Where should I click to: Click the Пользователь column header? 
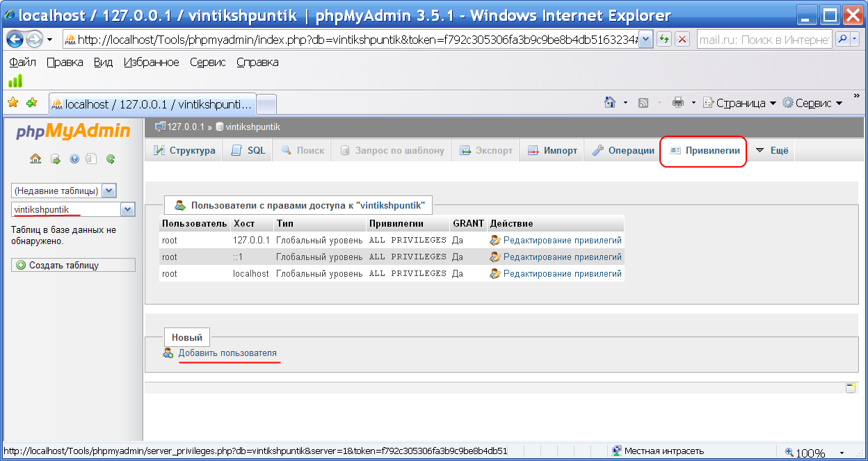click(x=195, y=223)
